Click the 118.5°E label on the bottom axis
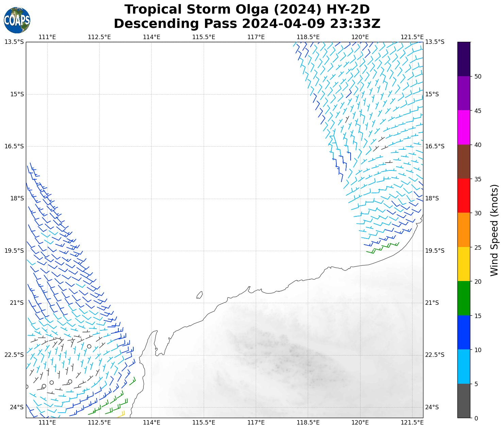The width and height of the screenshot is (504, 430). click(x=308, y=423)
